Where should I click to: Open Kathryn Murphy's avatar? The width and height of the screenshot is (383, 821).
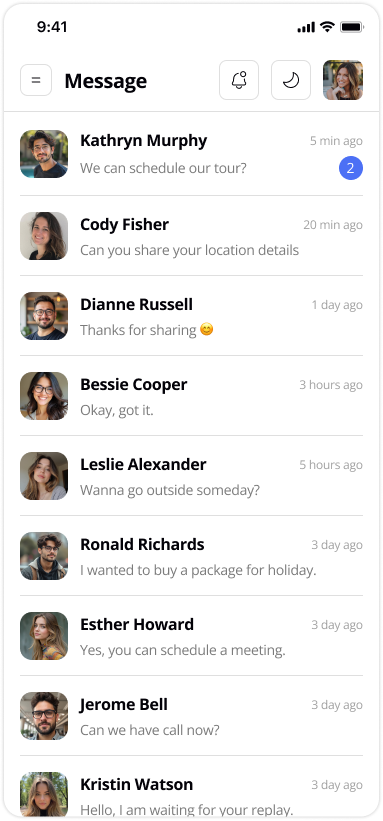[x=44, y=154]
